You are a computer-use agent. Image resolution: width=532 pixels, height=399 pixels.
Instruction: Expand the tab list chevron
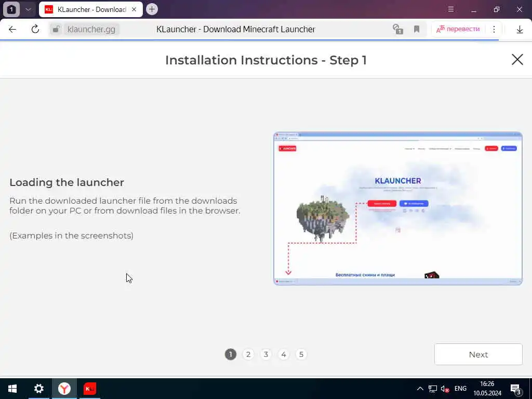tap(29, 9)
